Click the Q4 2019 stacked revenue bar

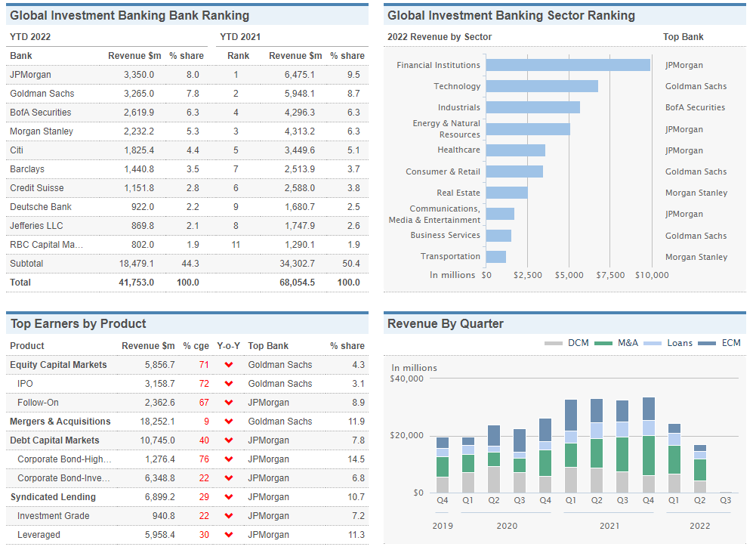click(x=443, y=465)
